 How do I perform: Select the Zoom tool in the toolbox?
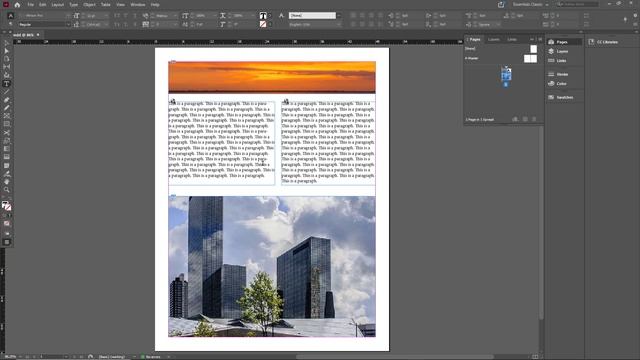7,190
